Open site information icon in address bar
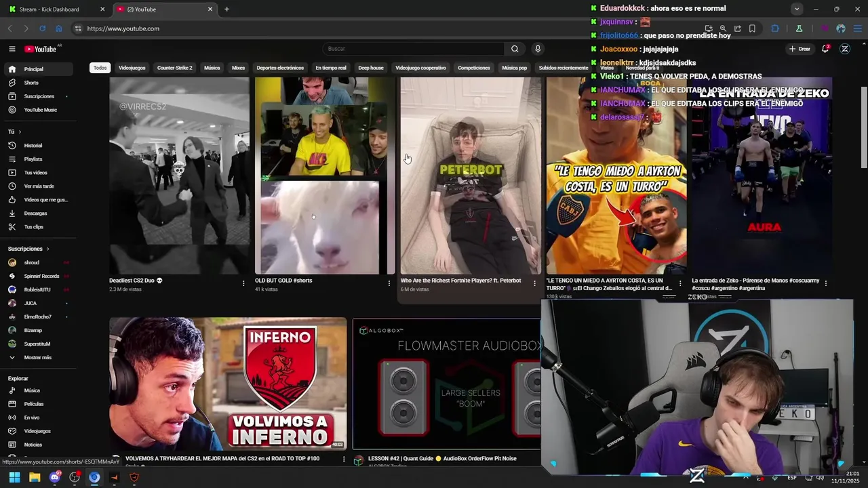The image size is (868, 488). [x=78, y=28]
